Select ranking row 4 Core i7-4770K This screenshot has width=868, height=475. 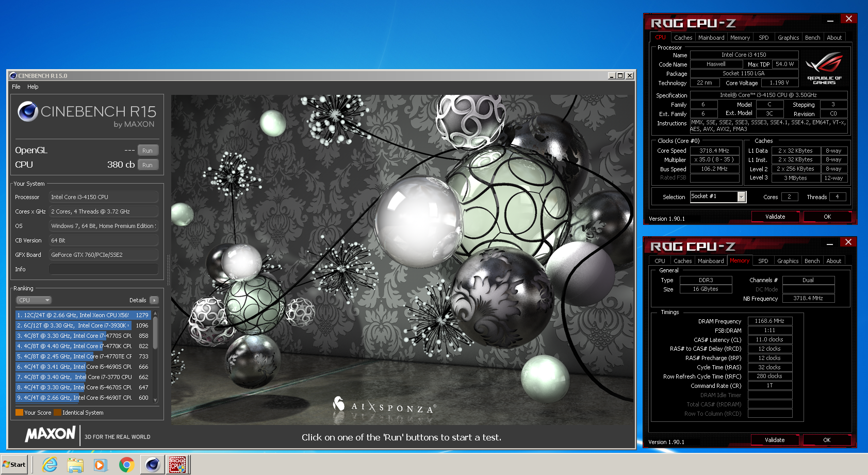[83, 346]
